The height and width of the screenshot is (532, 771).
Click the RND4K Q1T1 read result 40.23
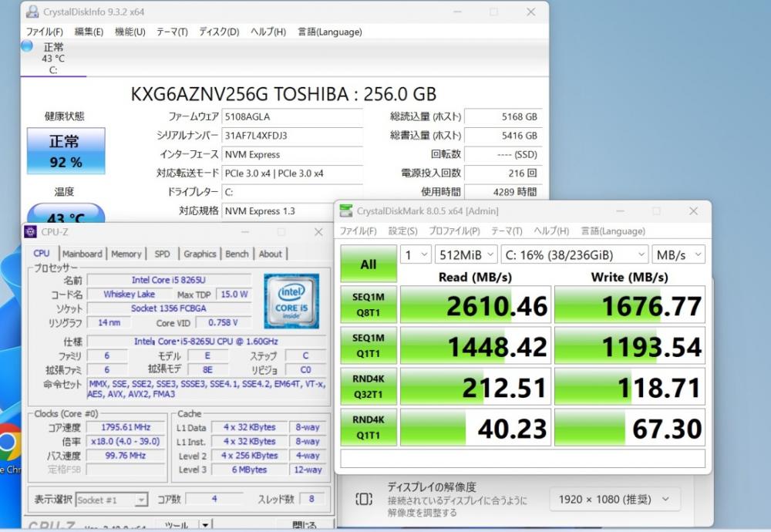click(x=476, y=427)
